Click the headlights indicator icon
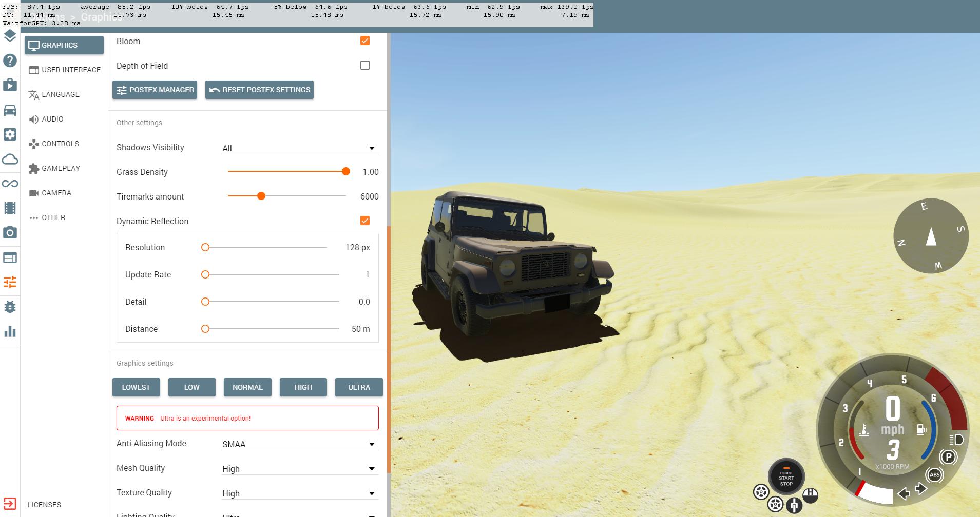 (x=956, y=440)
